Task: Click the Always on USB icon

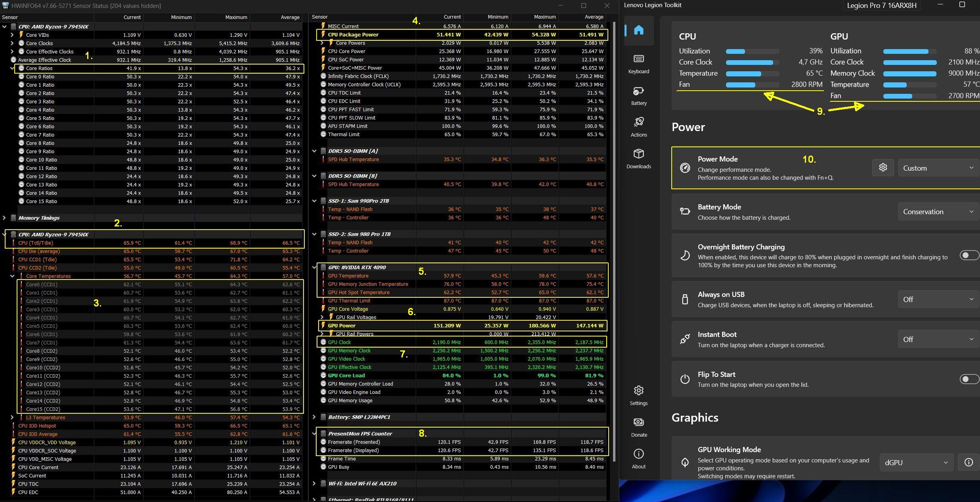Action: (x=685, y=299)
